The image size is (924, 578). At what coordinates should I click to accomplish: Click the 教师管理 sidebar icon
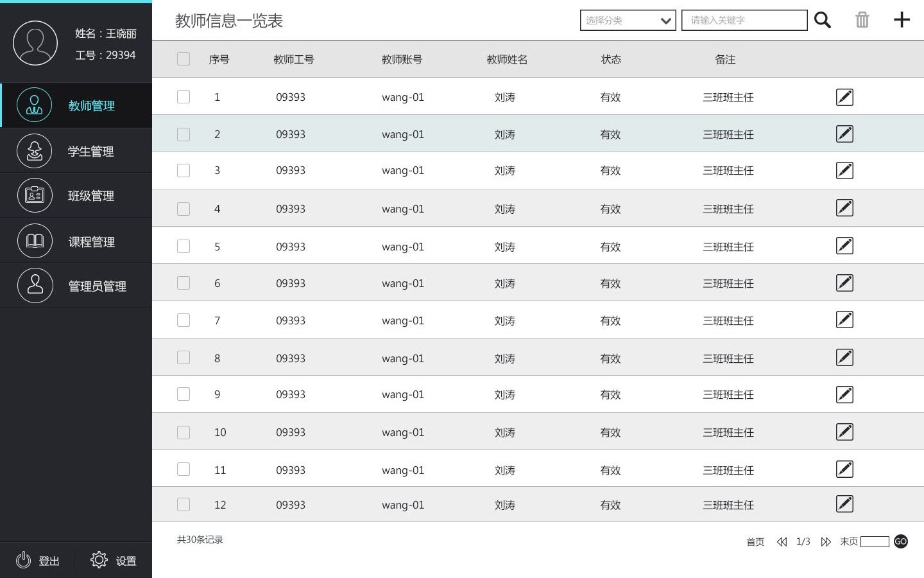(34, 105)
